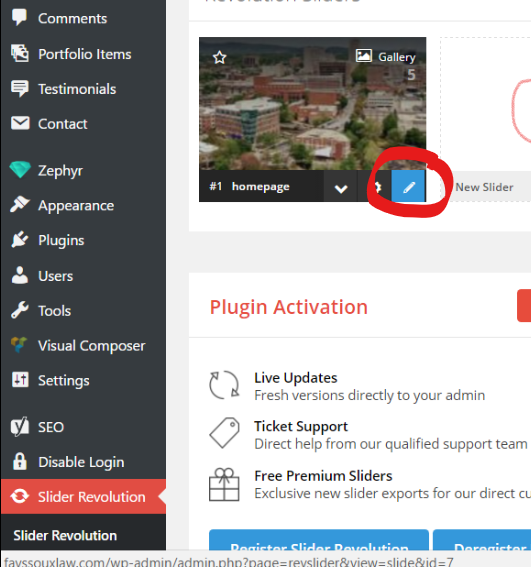This screenshot has height=567, width=531.
Task: Open the Yoast SEO icon in sidebar
Action: [x=20, y=427]
